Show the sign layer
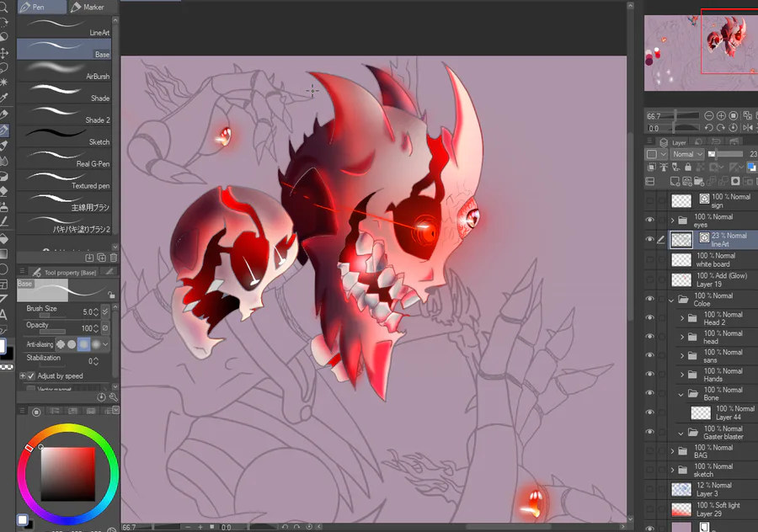Image resolution: width=758 pixels, height=532 pixels. (649, 200)
